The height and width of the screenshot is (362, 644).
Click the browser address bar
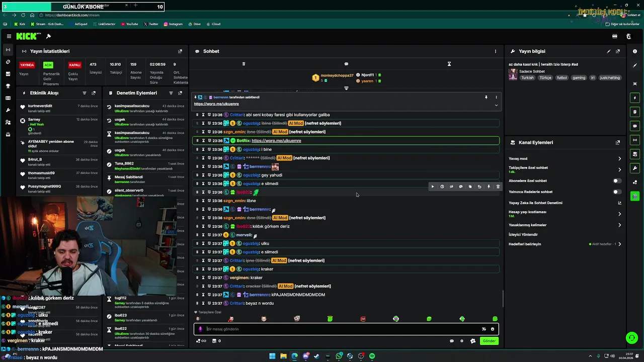(302, 15)
